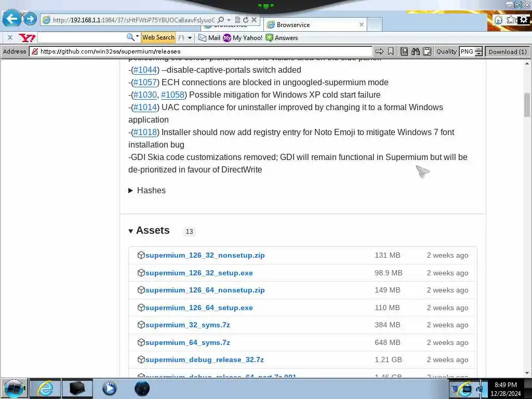Click the page vertical scrollbar thumb
Viewport: 532px width, 399px height.
coord(527,105)
